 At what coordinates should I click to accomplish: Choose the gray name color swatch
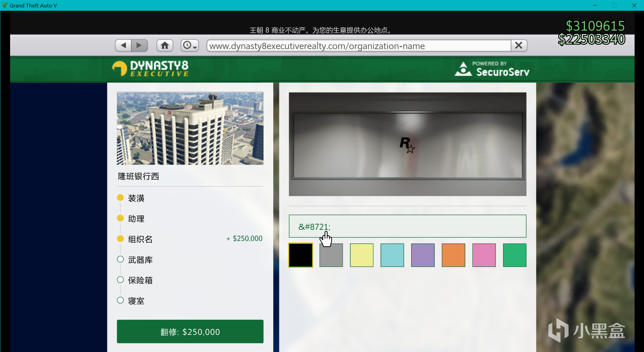pyautogui.click(x=331, y=255)
